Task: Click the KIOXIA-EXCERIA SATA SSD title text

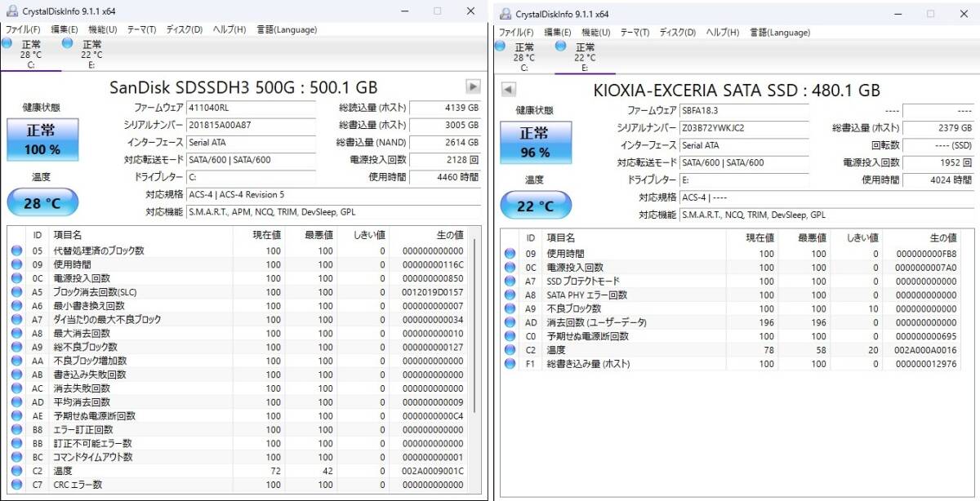Action: click(x=737, y=91)
